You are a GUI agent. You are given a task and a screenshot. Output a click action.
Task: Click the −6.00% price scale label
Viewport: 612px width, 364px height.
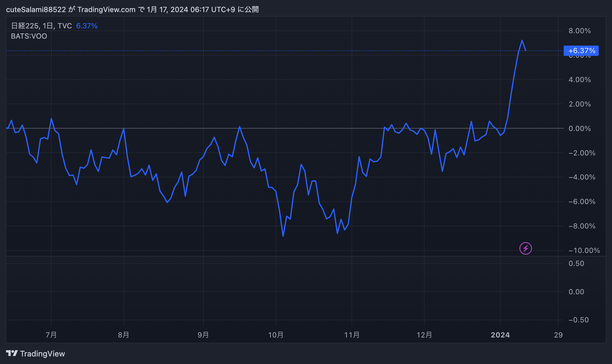(582, 202)
